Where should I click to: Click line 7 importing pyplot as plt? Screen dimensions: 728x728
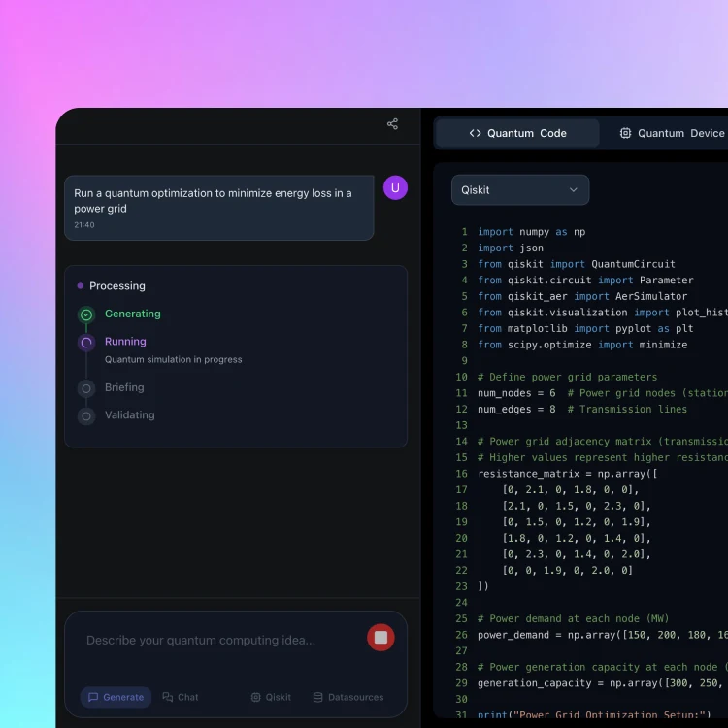tap(585, 329)
